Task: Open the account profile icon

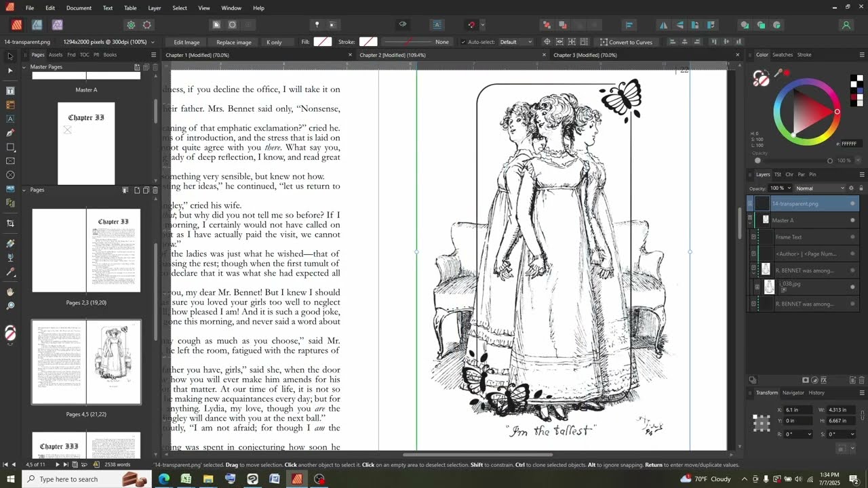Action: [x=846, y=24]
